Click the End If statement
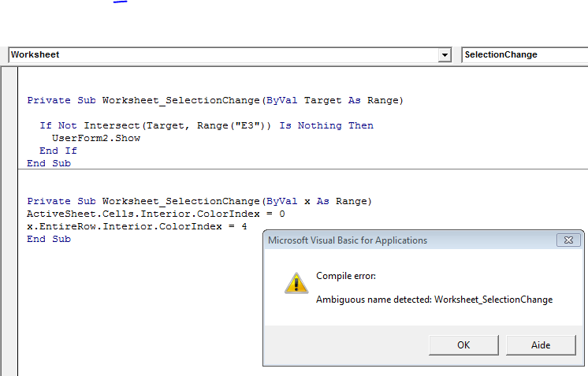 point(58,151)
